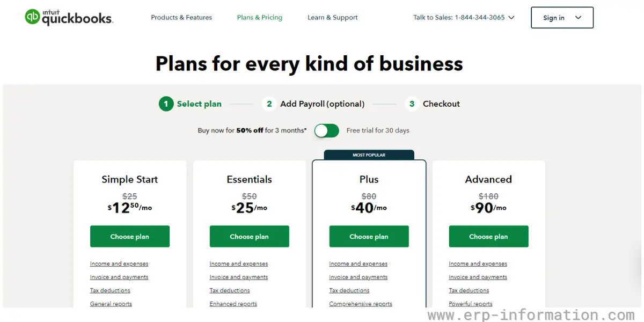Viewport: 644px width, 322px height.
Task: Click the step 1 Select plan circle
Action: tap(166, 104)
